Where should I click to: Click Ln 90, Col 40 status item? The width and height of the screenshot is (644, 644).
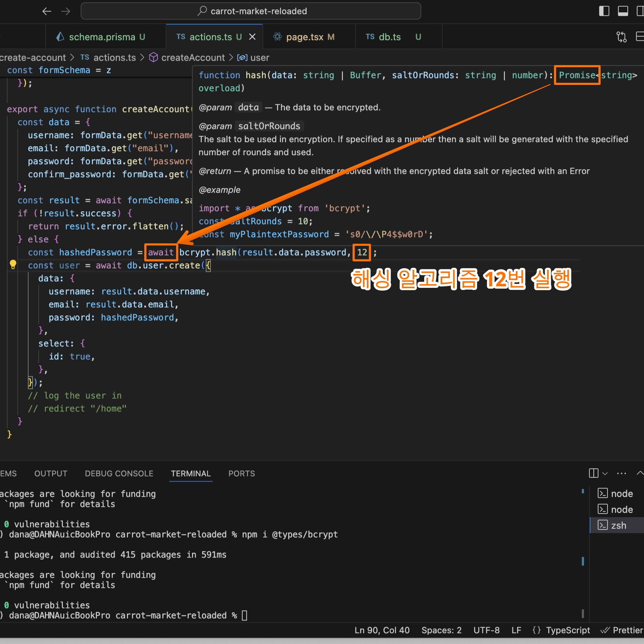coord(382,630)
